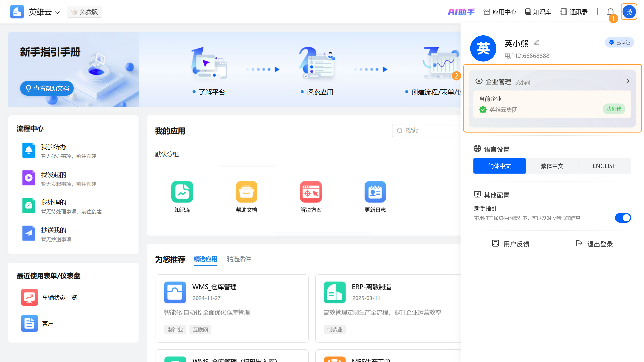This screenshot has width=644, height=362.
Task: Toggle the 新手指引 switch
Action: click(x=623, y=218)
